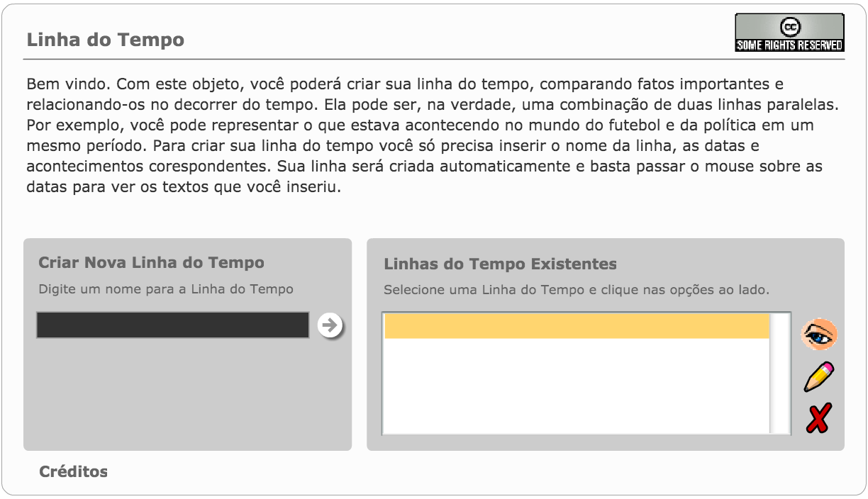Screen dimensions: 868x499
Task: Click the "Digite um nome" label text
Action: coord(165,289)
